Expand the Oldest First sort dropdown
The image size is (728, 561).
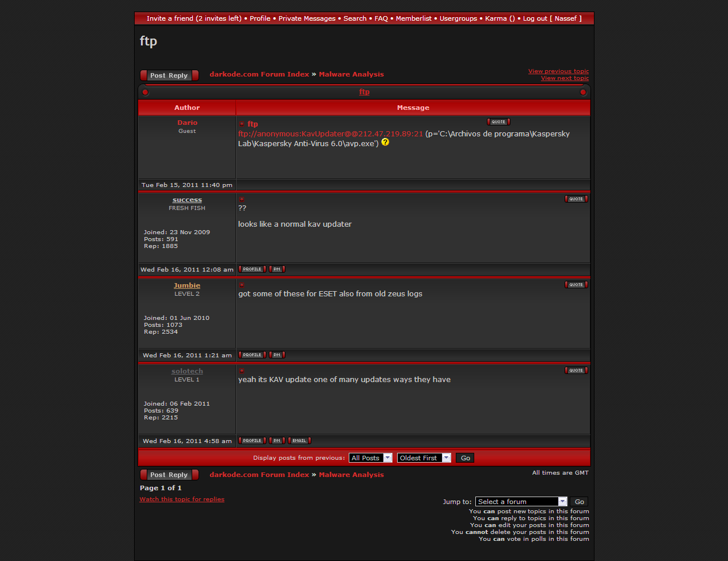424,458
